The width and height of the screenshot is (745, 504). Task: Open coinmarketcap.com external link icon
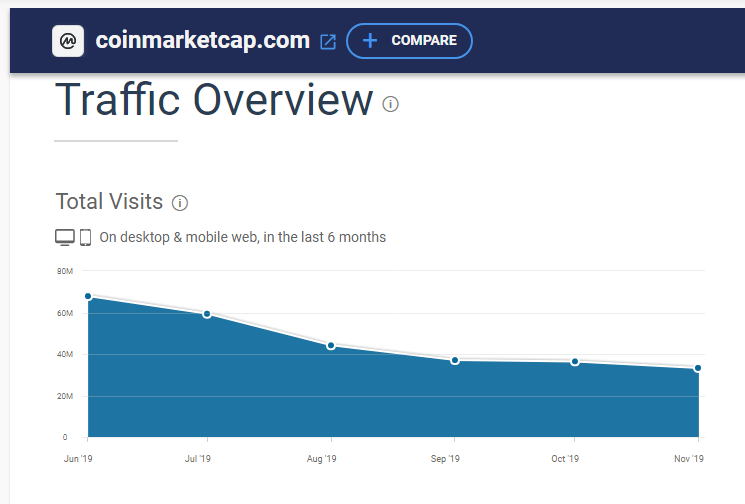328,42
